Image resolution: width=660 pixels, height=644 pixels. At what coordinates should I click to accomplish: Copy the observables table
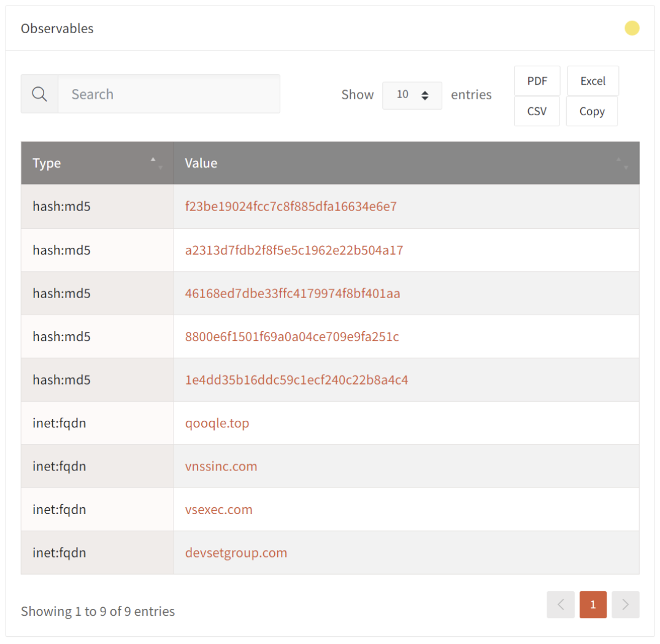(x=591, y=111)
